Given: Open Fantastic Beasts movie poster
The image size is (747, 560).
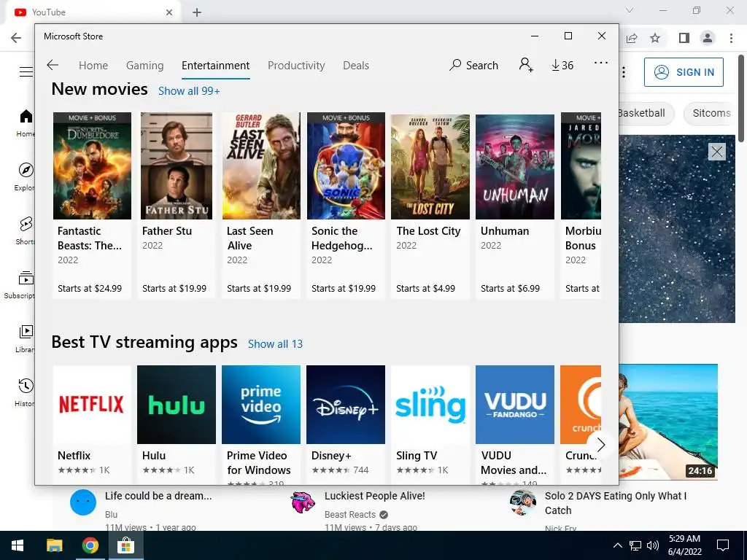Looking at the screenshot, I should [92, 166].
